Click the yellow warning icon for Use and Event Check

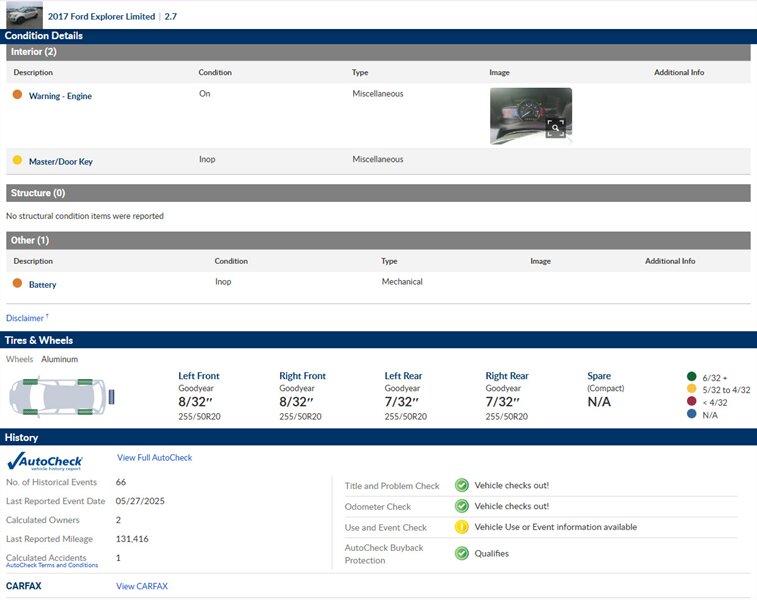point(462,527)
